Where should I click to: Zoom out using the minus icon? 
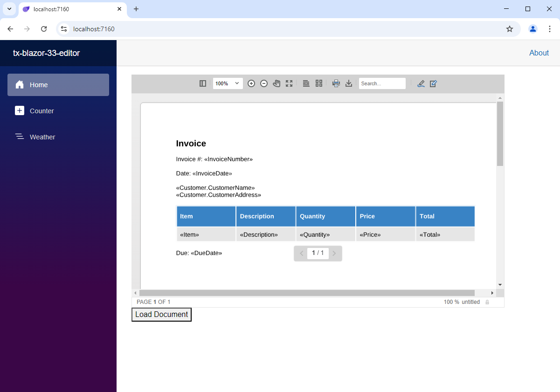[264, 83]
